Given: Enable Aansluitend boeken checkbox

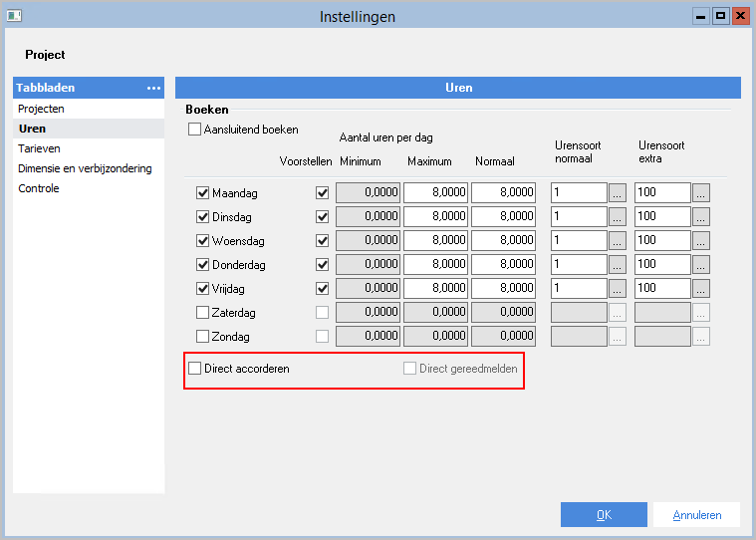Looking at the screenshot, I should point(194,130).
